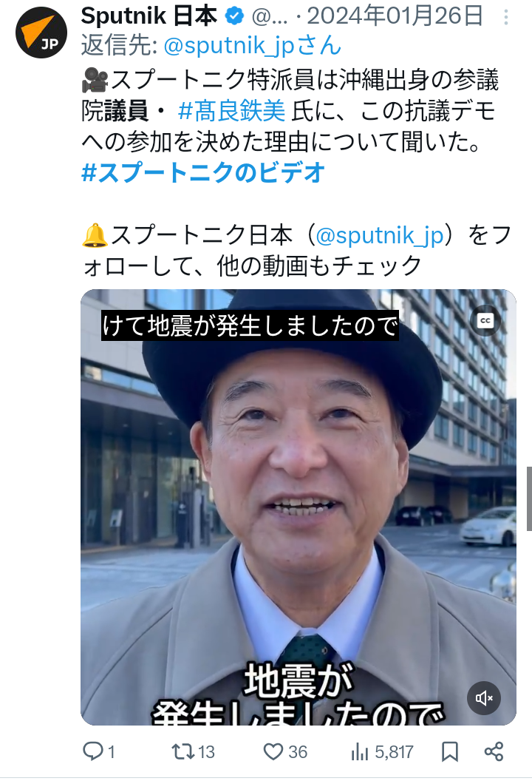Click the truncated @... account handle
The width and height of the screenshot is (532, 781).
[x=270, y=18]
